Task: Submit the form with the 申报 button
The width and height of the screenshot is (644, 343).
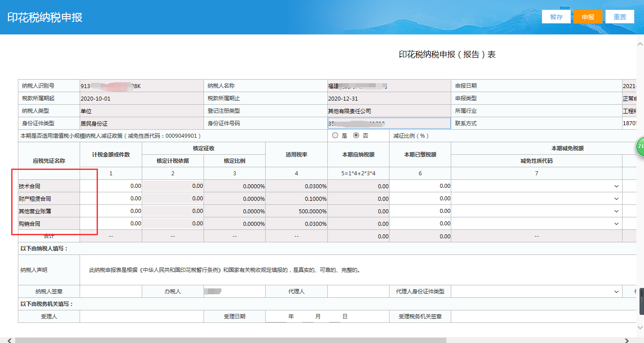Action: pos(588,17)
